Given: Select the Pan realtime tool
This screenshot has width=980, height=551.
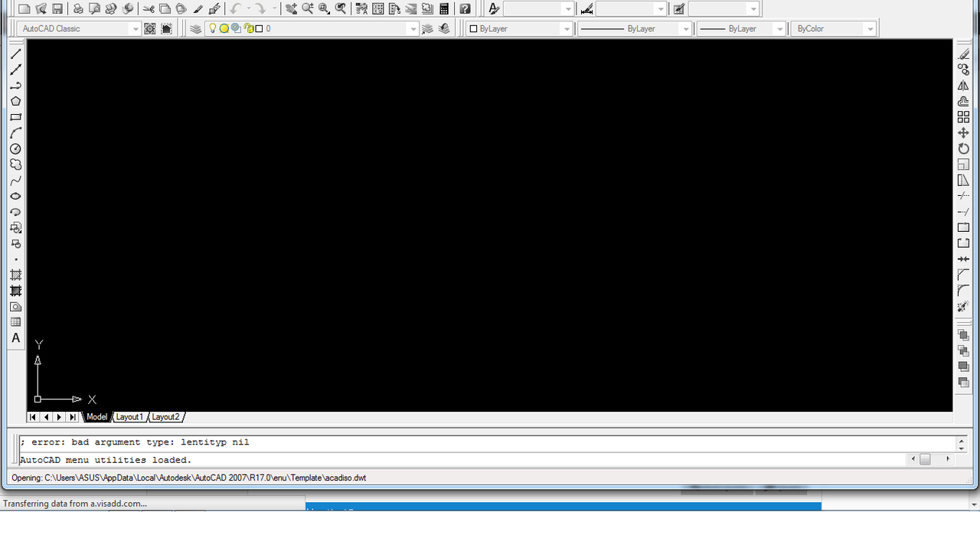Looking at the screenshot, I should coord(291,9).
